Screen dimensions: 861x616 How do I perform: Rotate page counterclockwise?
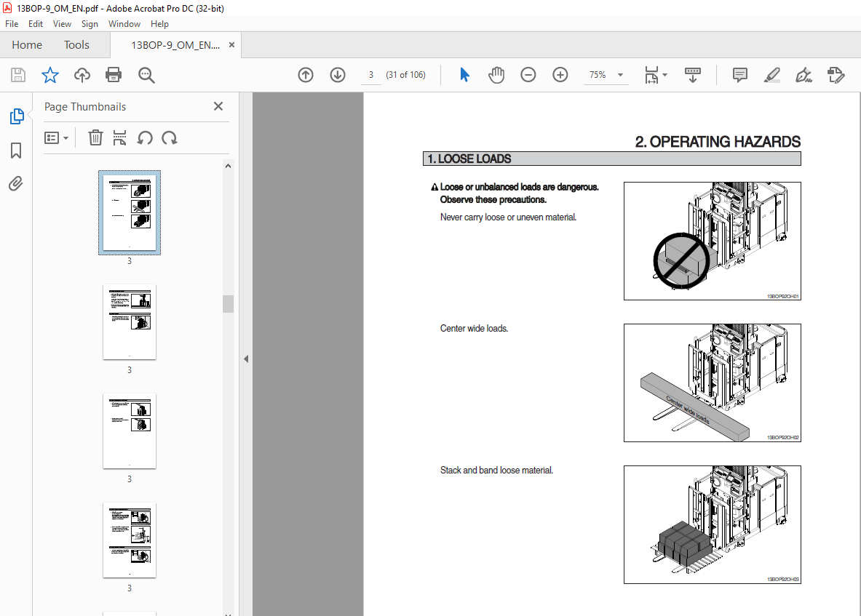click(145, 137)
